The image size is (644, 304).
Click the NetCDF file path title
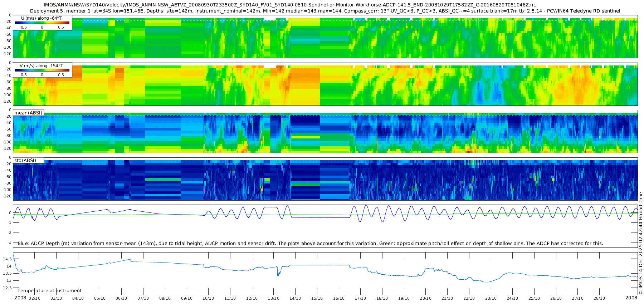[290, 5]
